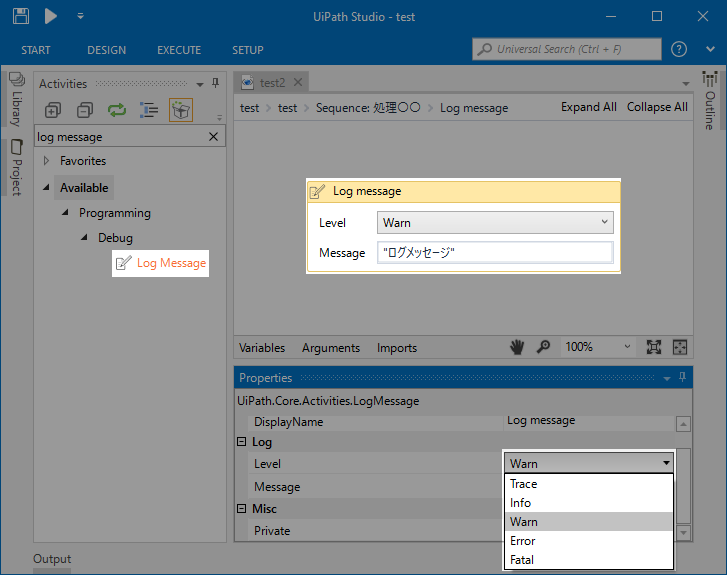Run the workflow with Play icon
727x575 pixels.
pyautogui.click(x=51, y=16)
